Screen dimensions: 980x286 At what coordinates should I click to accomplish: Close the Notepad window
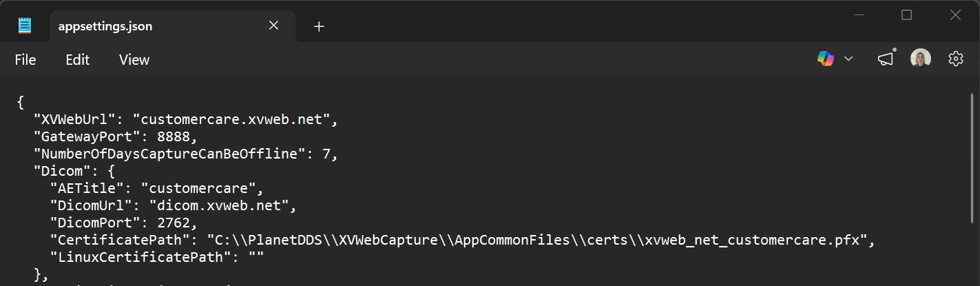pos(955,14)
